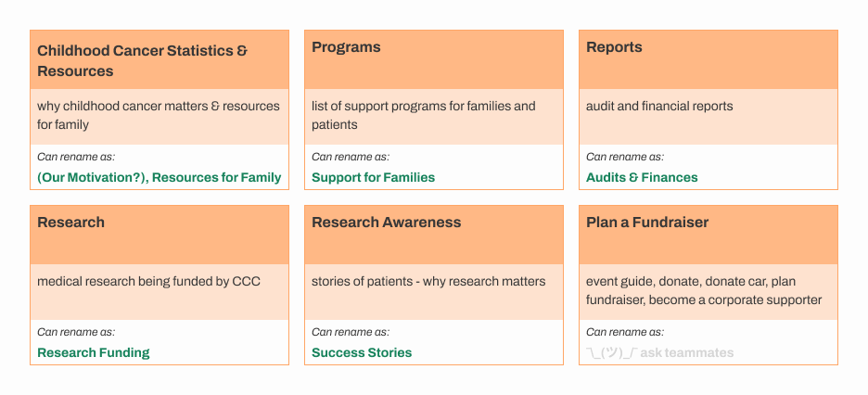The image size is (868, 395).
Task: Select the 'Success Stories' rename suggestion
Action: [x=362, y=352]
